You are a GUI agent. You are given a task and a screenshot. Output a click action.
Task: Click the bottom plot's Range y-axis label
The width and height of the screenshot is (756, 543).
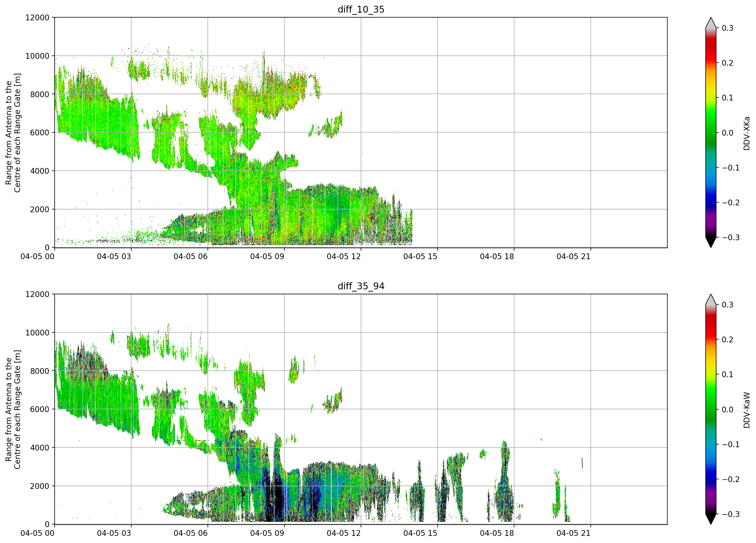coord(13,409)
